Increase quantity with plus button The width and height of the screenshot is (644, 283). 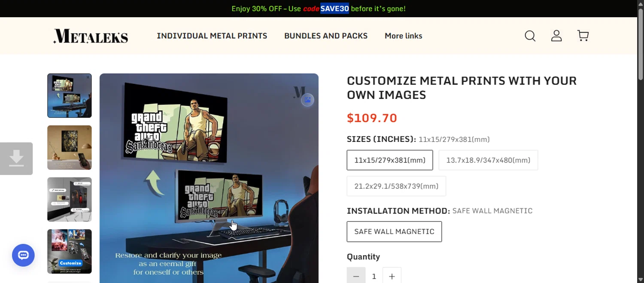[x=392, y=276]
